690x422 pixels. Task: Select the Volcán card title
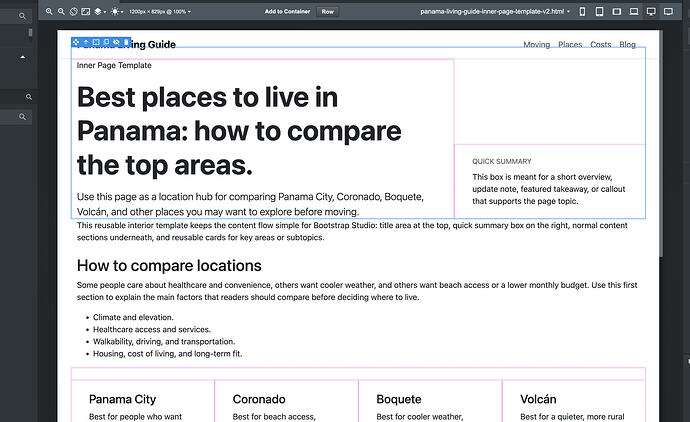click(x=538, y=399)
